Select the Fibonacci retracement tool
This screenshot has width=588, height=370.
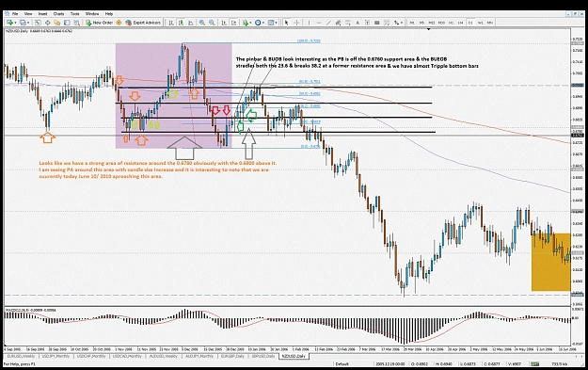348,23
